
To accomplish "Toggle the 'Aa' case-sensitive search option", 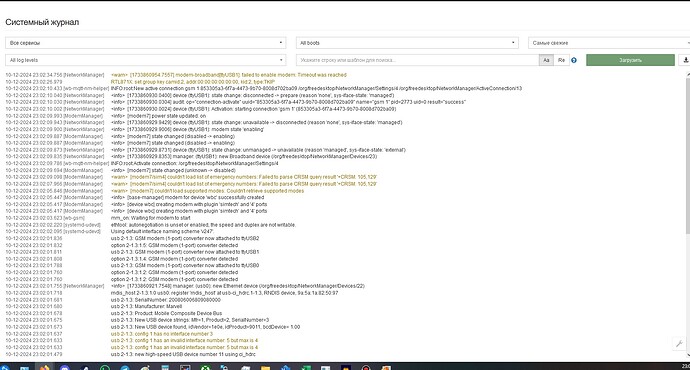I will (546, 60).
